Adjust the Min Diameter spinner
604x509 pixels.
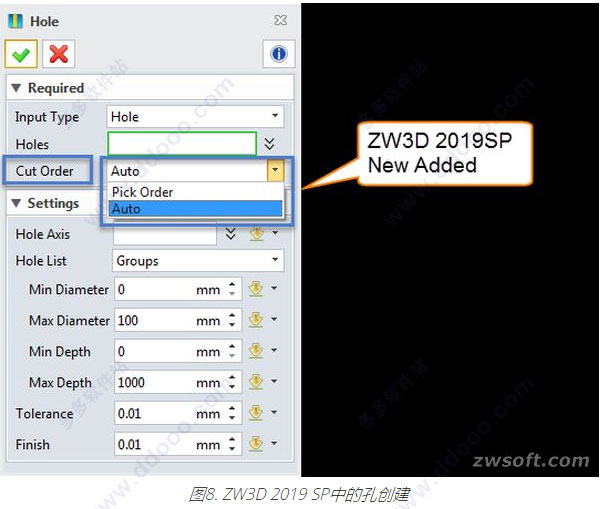[232, 289]
